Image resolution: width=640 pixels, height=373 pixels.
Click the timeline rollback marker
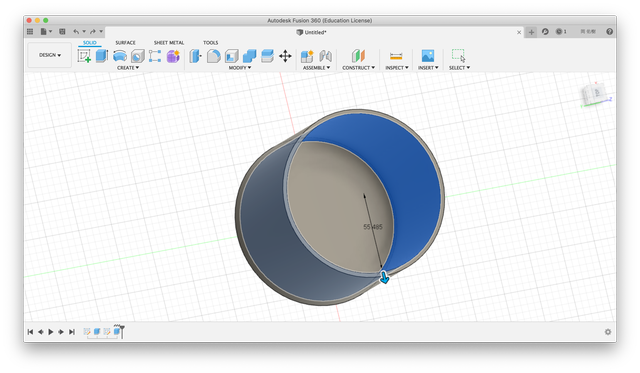point(122,331)
